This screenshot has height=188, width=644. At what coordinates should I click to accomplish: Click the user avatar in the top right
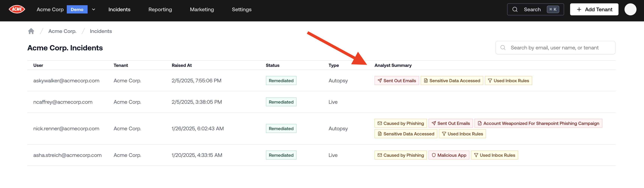(630, 9)
